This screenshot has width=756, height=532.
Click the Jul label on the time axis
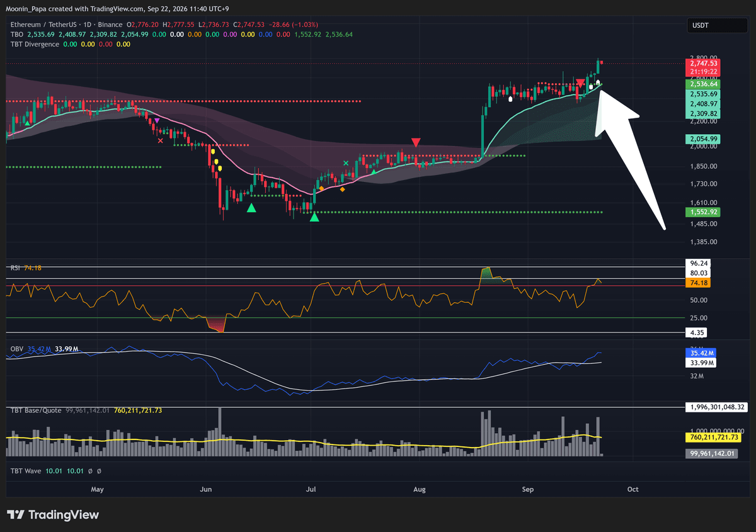coord(311,489)
